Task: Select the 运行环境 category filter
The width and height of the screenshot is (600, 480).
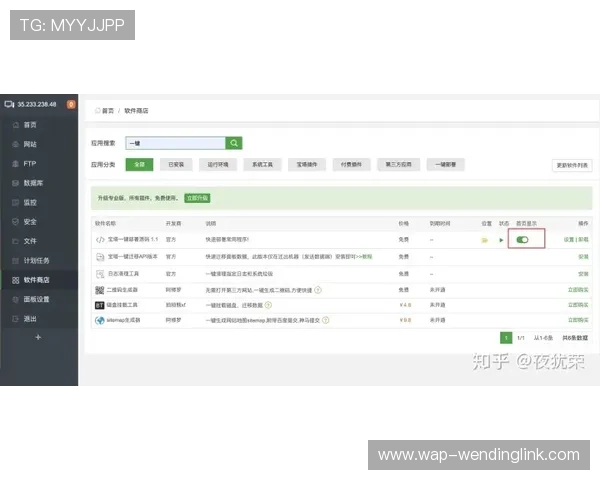Action: [x=218, y=165]
